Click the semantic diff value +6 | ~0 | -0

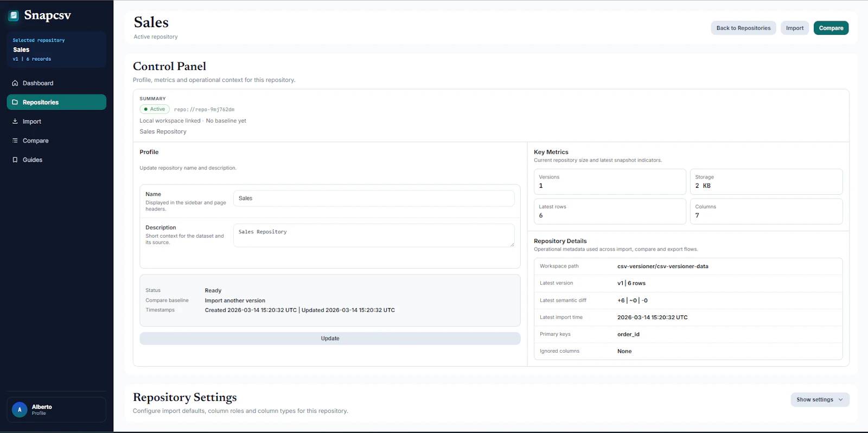pos(633,301)
